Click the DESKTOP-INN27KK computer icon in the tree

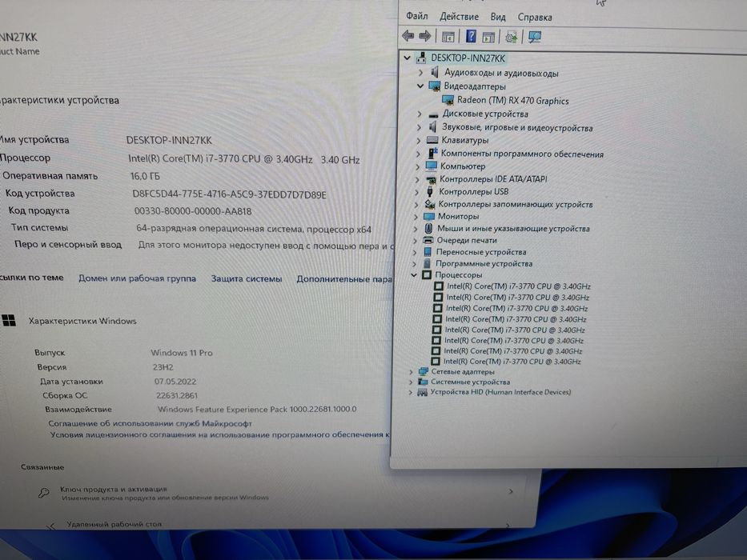[421, 58]
